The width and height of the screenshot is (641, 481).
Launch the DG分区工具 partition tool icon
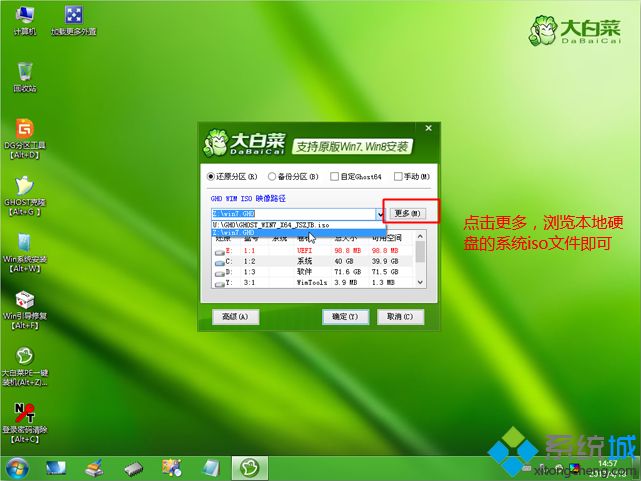pos(25,139)
